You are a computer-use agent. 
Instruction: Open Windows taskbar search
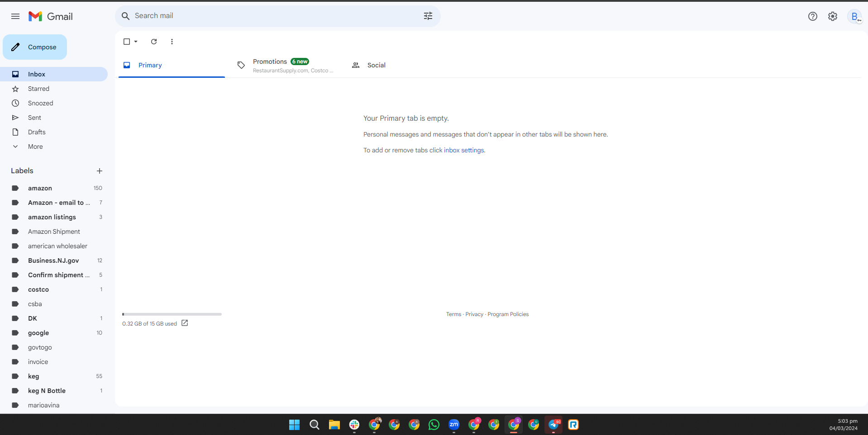coord(315,425)
